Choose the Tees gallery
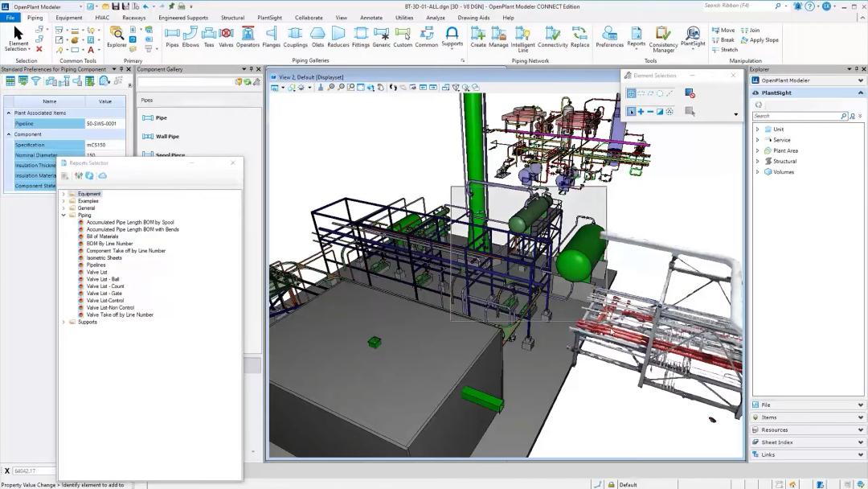This screenshot has height=489, width=868. tap(209, 37)
